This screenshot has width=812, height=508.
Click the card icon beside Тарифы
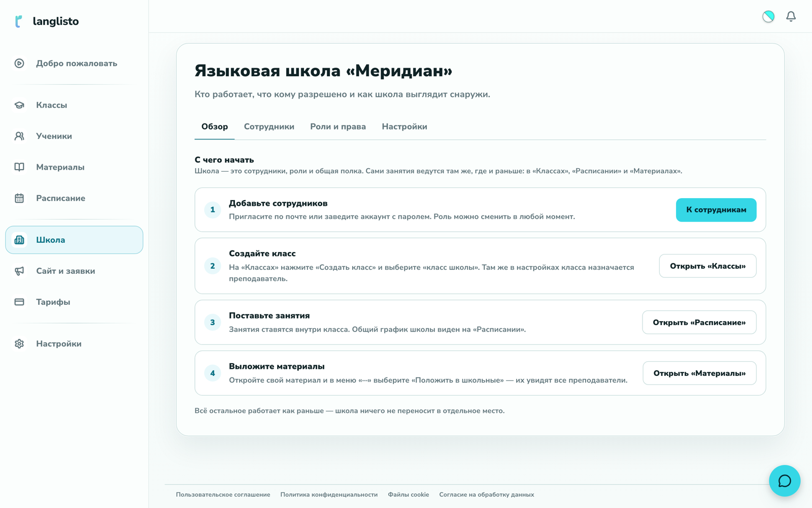[19, 302]
